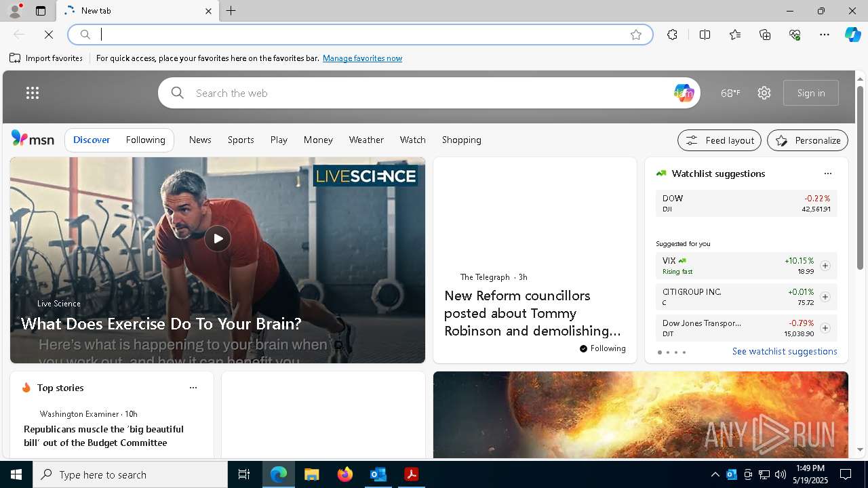Select the Following tab
This screenshot has height=488, width=868.
[146, 140]
